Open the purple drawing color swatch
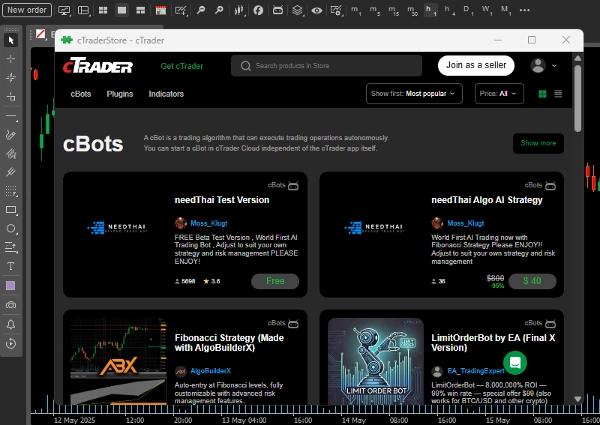The height and width of the screenshot is (425, 600). click(x=11, y=286)
